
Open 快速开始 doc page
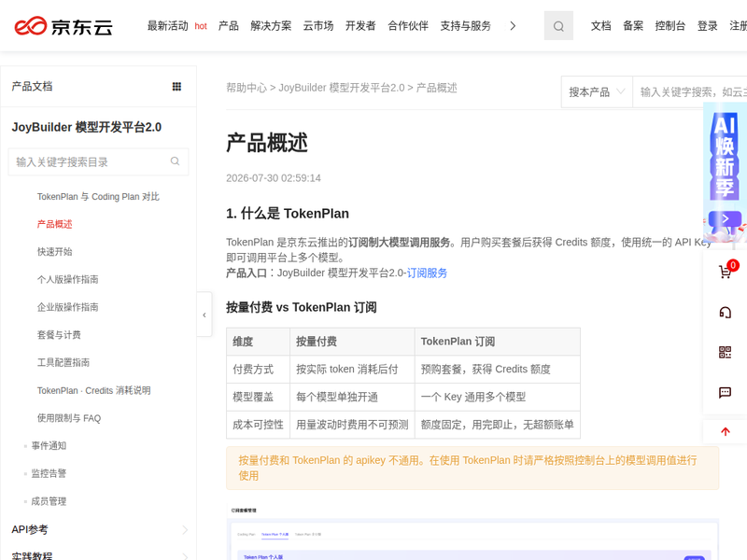55,252
